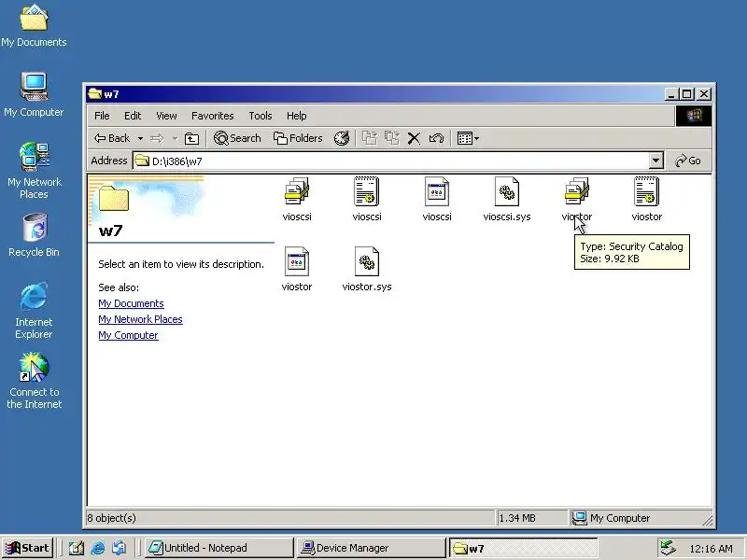This screenshot has height=560, width=747.
Task: Click the Copy To toolbar icon
Action: 391,138
